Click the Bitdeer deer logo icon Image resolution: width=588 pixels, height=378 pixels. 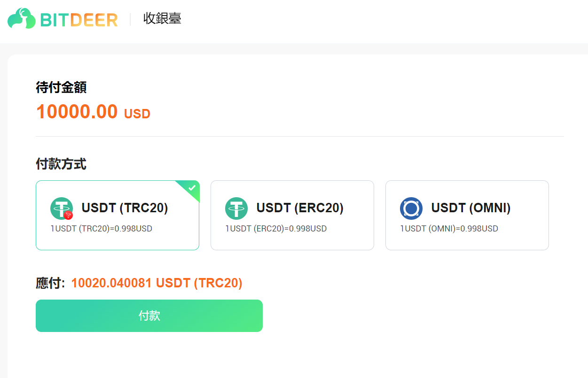[22, 19]
